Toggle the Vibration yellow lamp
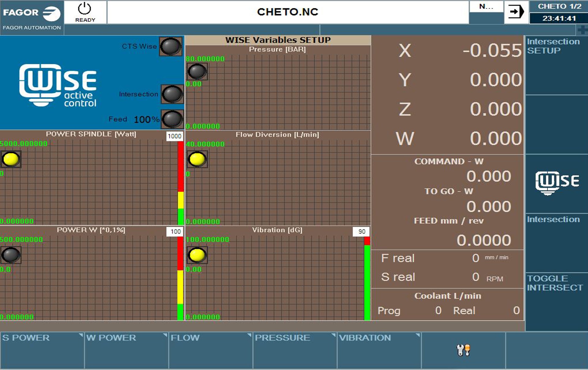Screen dimensions: 588x370 pyautogui.click(x=197, y=255)
